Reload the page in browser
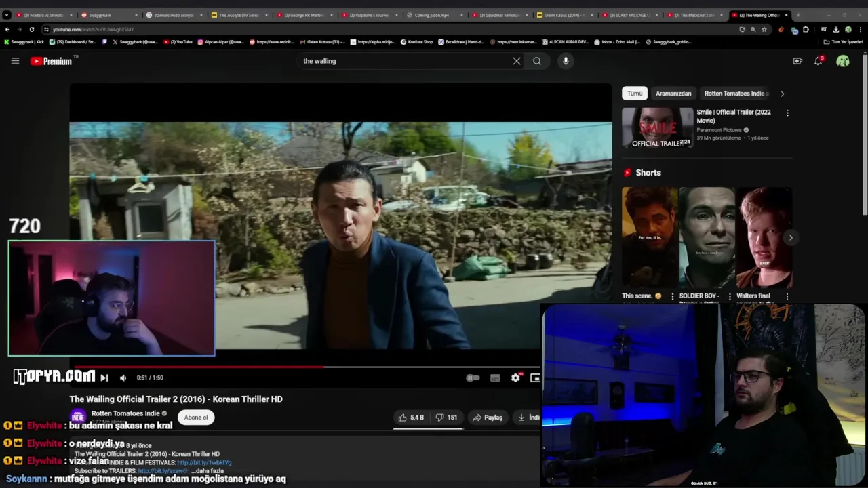868x488 pixels. pyautogui.click(x=31, y=29)
